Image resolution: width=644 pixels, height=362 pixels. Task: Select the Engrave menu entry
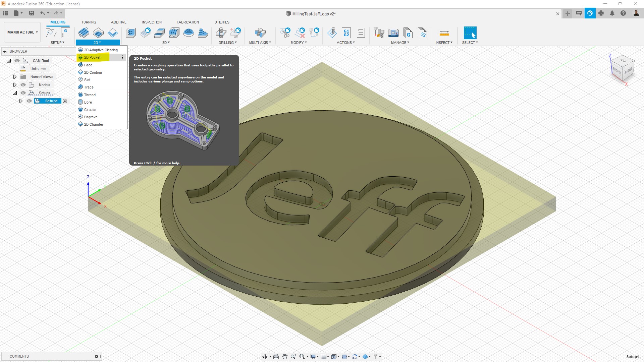91,117
